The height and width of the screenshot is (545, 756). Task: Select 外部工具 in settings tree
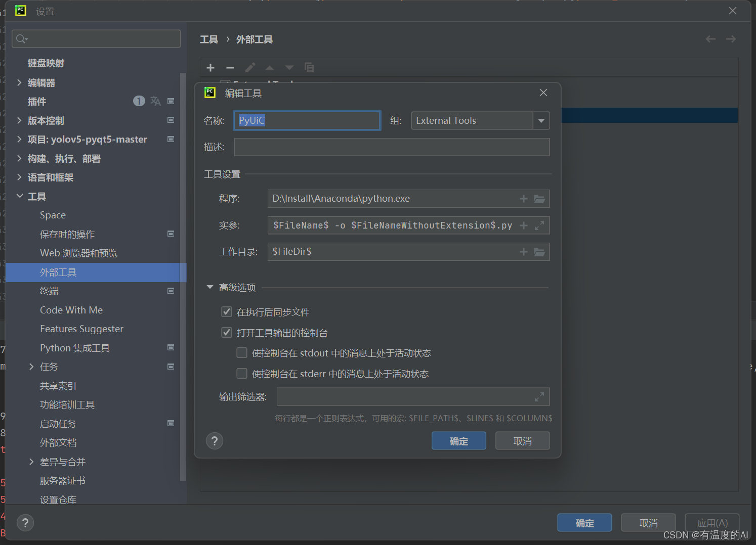coord(96,272)
